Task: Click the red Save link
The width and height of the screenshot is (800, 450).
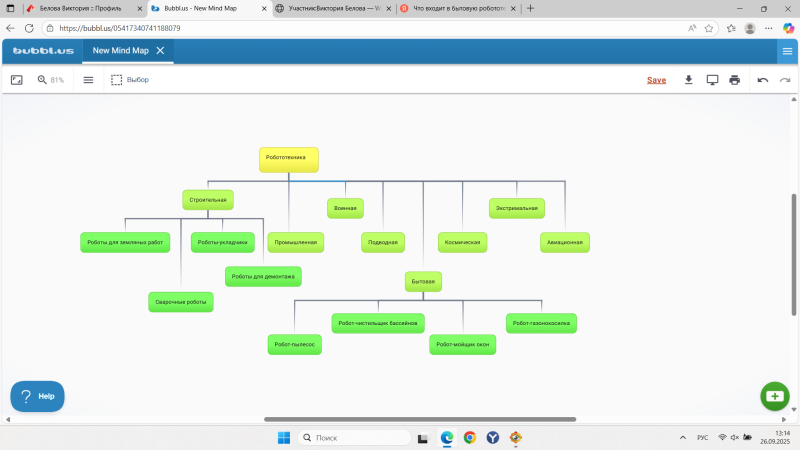Action: click(x=656, y=80)
